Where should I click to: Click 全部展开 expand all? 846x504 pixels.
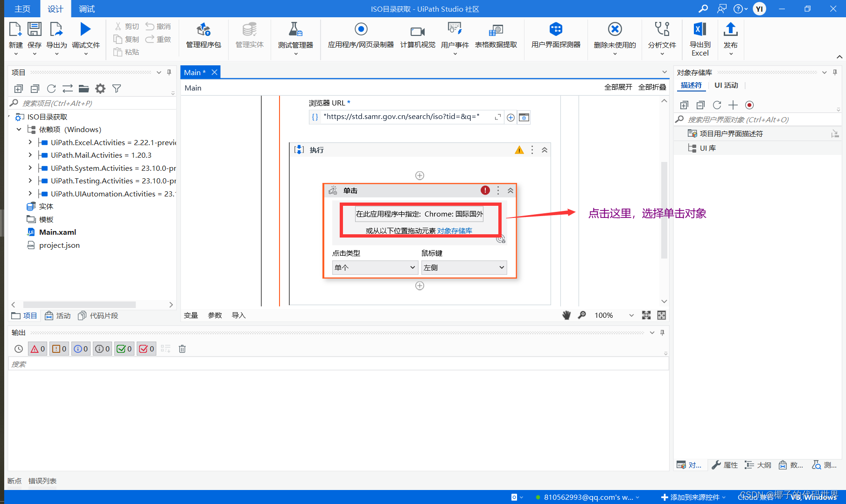pyautogui.click(x=618, y=87)
